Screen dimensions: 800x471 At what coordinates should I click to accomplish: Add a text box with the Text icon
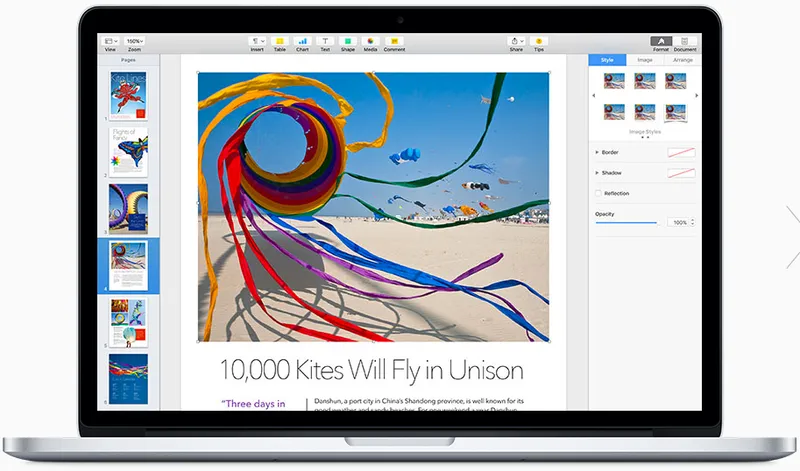[325, 41]
